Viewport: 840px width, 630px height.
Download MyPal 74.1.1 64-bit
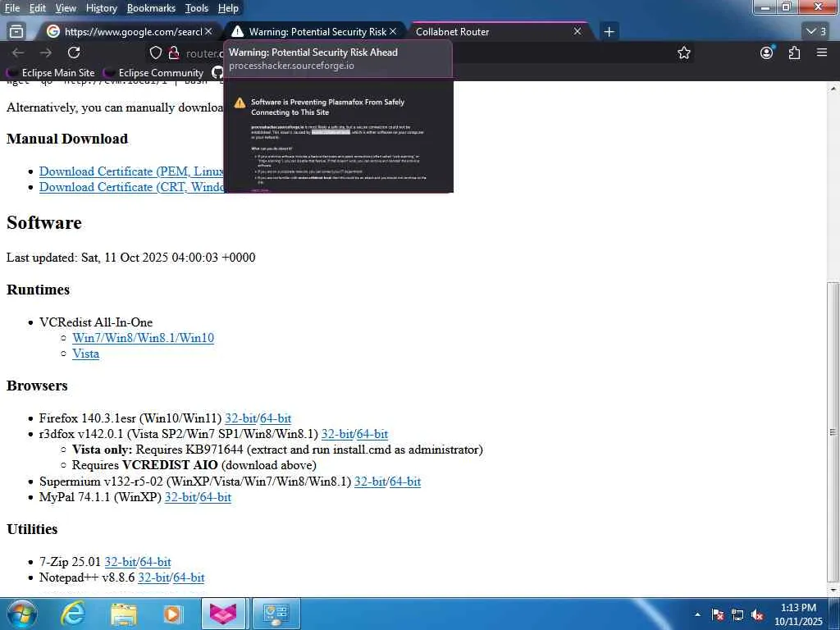[x=215, y=497]
